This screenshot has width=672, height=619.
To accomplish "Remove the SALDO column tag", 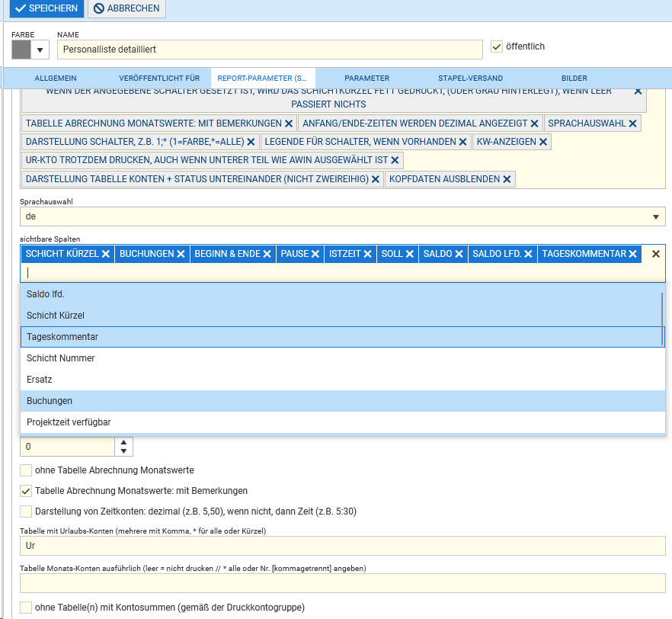I will [459, 254].
